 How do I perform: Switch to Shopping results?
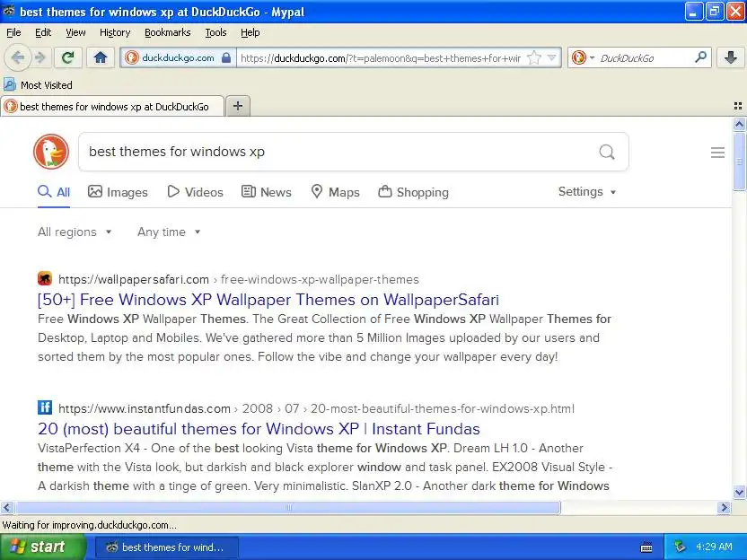tap(414, 192)
